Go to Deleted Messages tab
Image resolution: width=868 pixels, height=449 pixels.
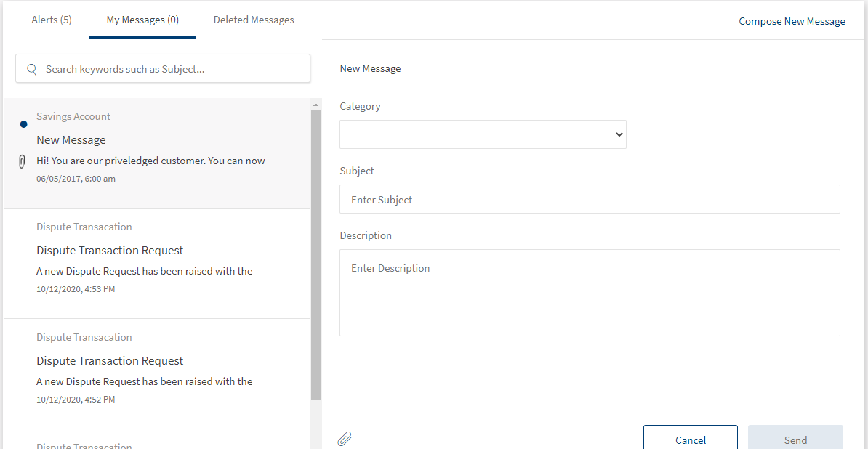click(x=254, y=20)
